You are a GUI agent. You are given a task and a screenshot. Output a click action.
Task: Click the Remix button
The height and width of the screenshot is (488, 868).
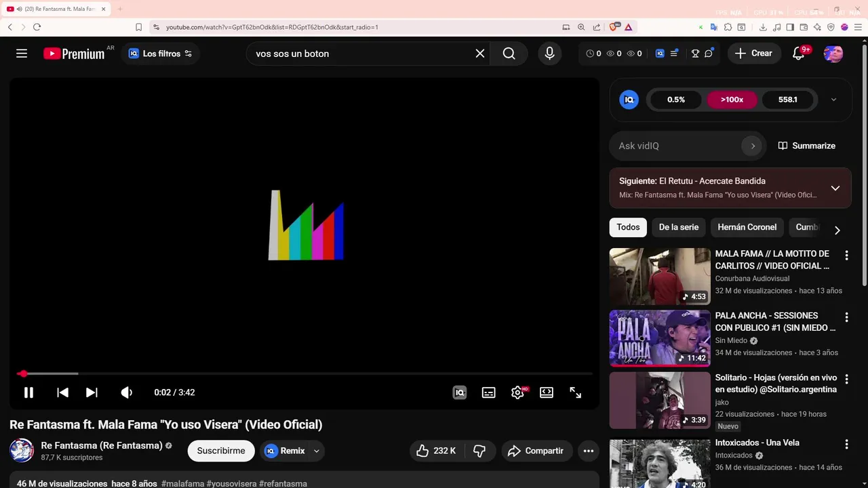click(x=284, y=451)
